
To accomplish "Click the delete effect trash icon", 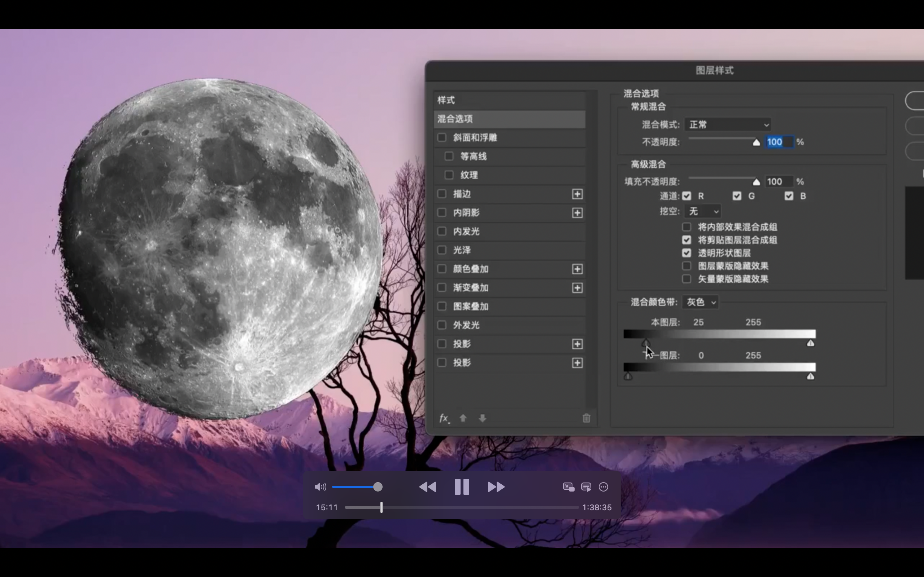I will click(x=587, y=418).
